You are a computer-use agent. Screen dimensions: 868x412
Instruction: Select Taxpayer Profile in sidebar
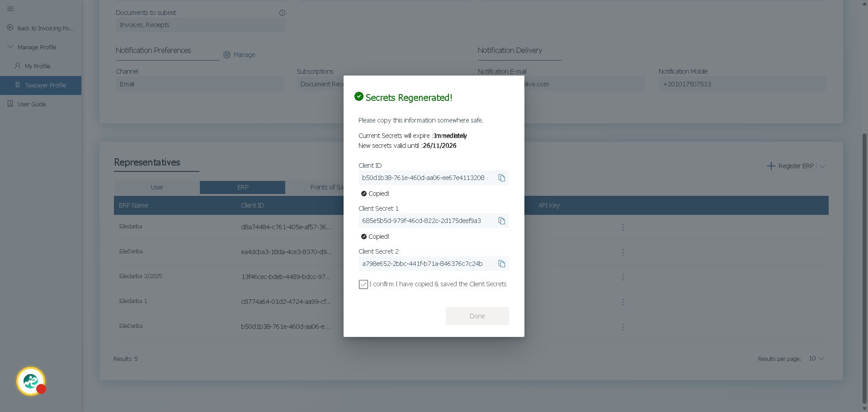pos(41,85)
